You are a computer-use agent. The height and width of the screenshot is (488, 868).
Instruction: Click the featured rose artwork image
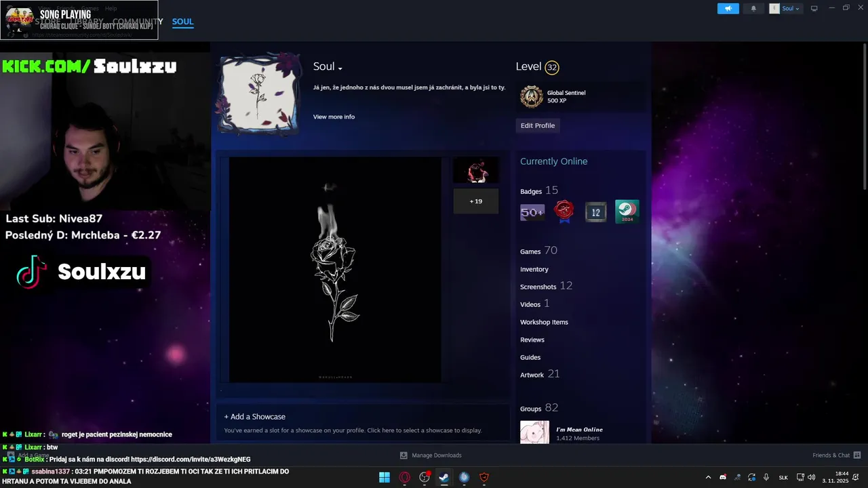[x=335, y=270]
